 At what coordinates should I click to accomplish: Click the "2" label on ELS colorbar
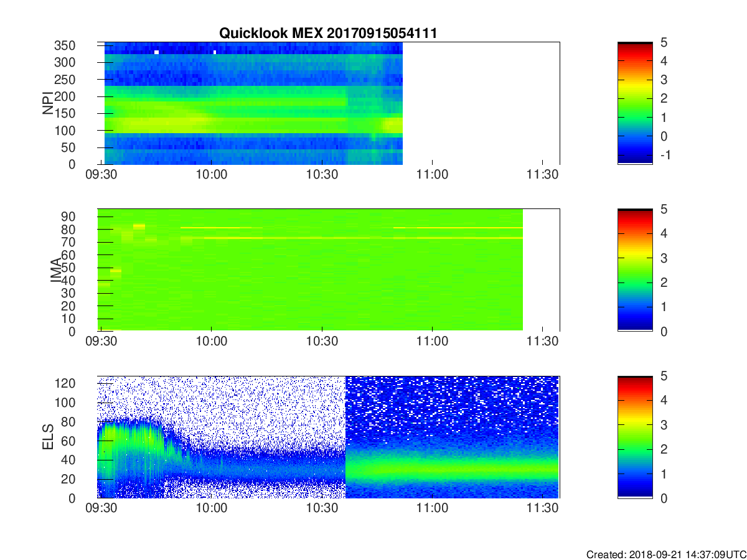[664, 449]
